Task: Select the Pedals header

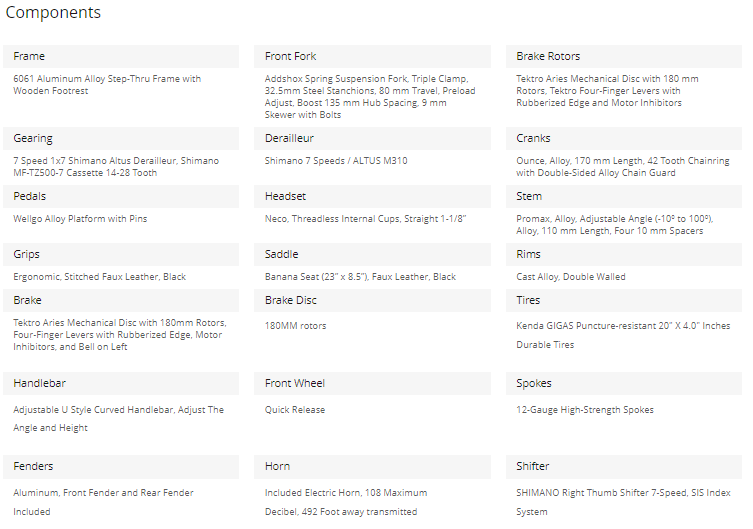Action: pos(121,196)
